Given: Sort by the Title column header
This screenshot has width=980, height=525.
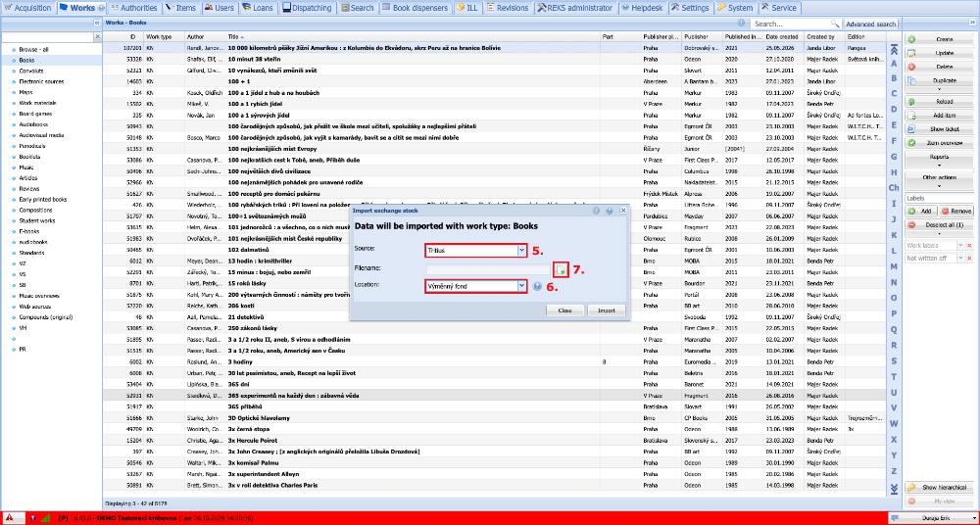Looking at the screenshot, I should [413, 37].
